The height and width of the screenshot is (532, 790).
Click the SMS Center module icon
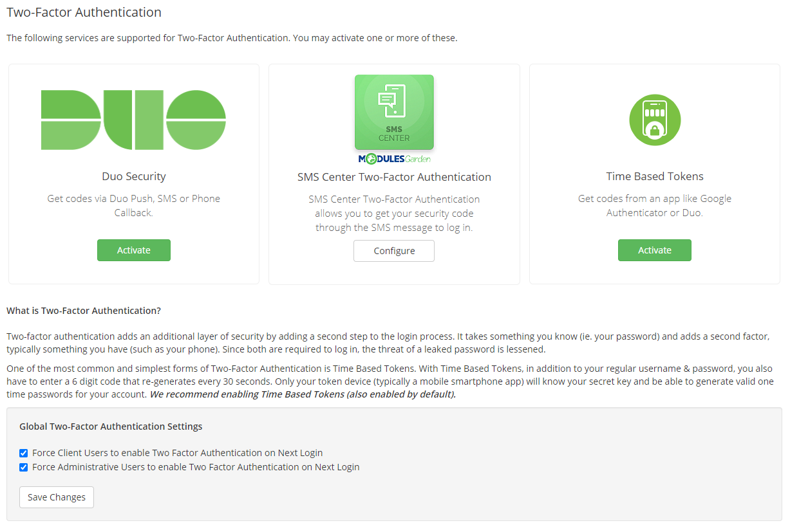pos(393,111)
